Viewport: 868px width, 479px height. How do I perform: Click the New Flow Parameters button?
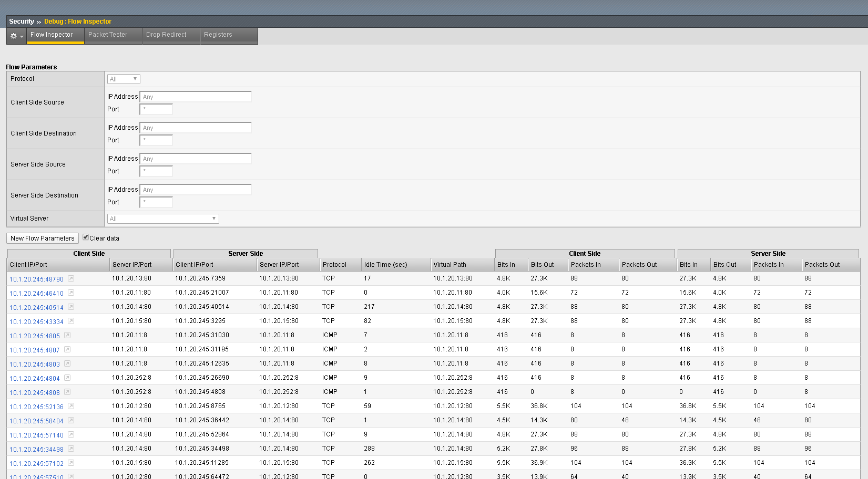(x=43, y=238)
